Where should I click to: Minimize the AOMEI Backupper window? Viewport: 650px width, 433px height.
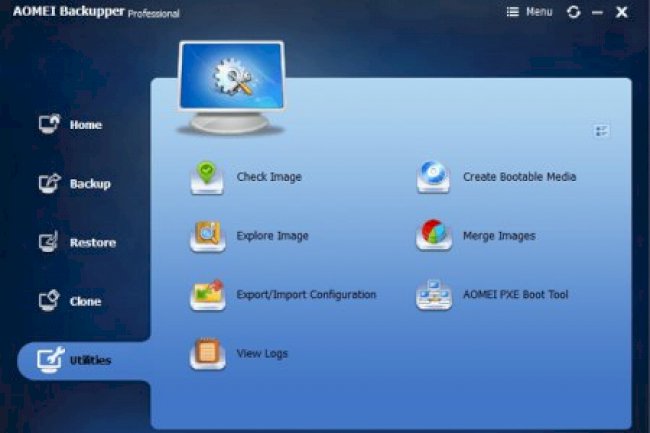[x=597, y=12]
